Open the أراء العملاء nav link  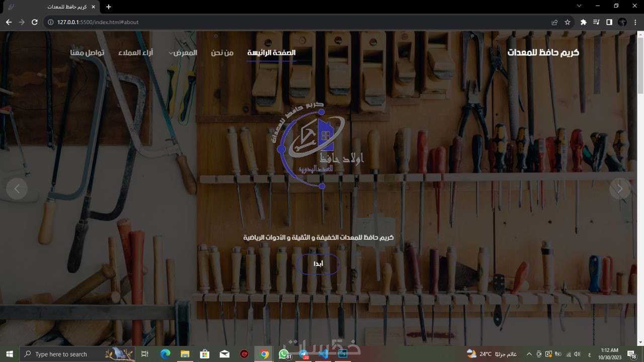[x=136, y=53]
